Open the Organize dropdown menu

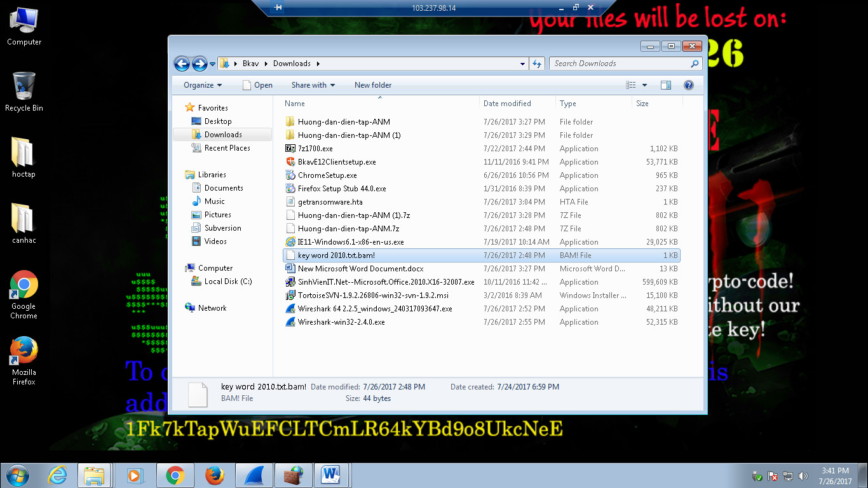[x=203, y=85]
